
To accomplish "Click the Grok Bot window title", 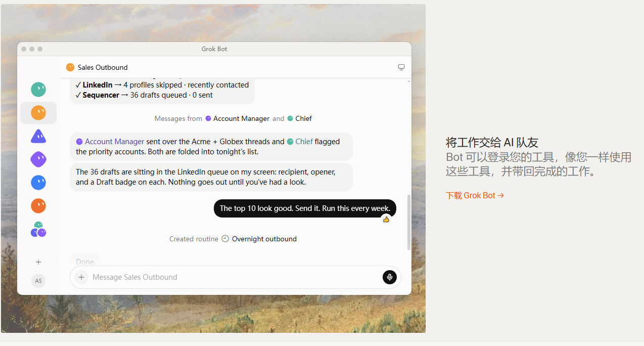I will click(x=214, y=49).
